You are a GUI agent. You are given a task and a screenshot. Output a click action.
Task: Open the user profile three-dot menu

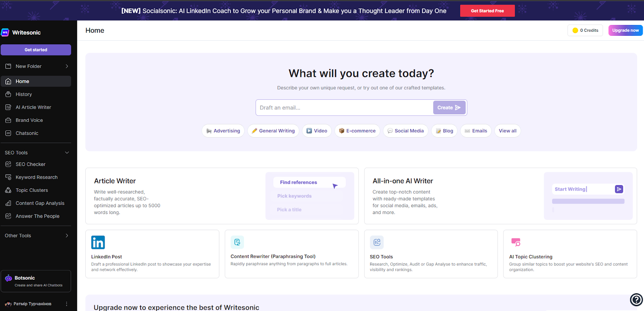pos(67,304)
